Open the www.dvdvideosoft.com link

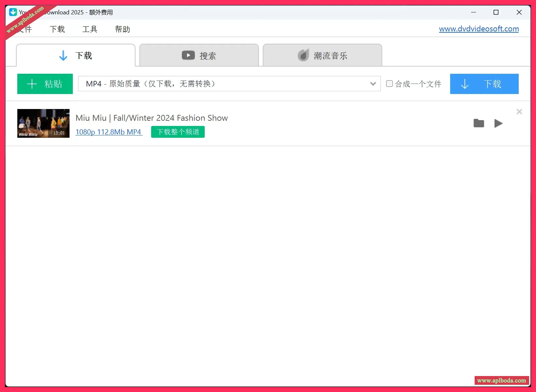pos(479,29)
